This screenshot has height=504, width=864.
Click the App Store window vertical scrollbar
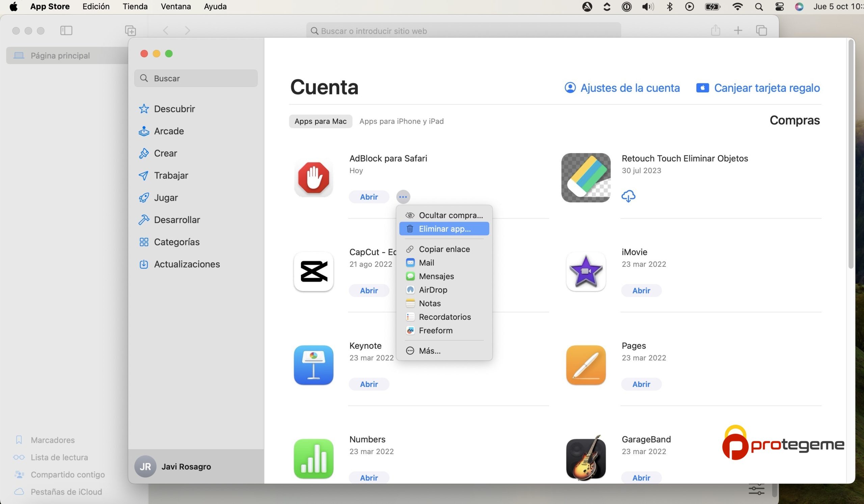[x=850, y=154]
